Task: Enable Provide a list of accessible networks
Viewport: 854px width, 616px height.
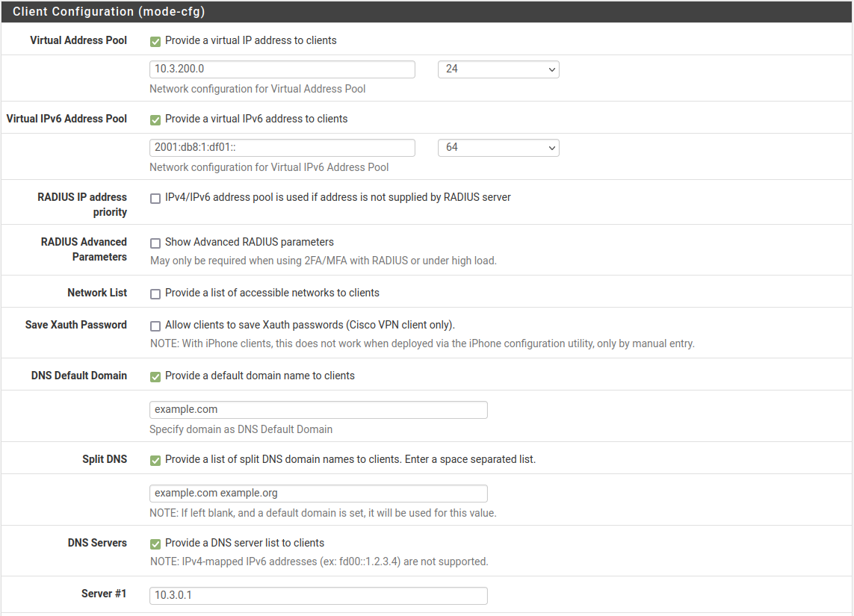Action: tap(155, 294)
